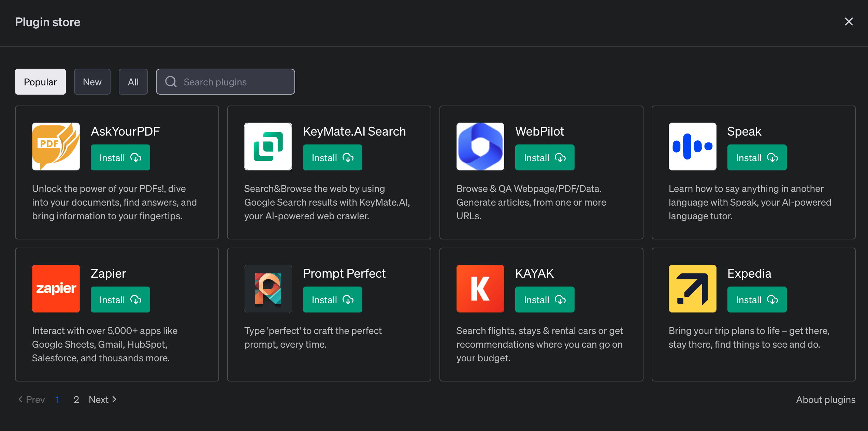
Task: Click the Zapier plugin logo
Action: 56,289
